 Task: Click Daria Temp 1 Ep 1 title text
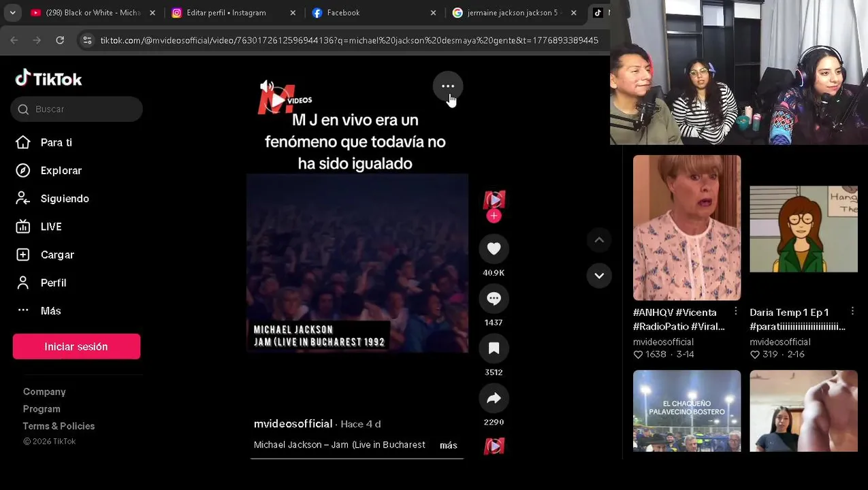[x=797, y=319]
